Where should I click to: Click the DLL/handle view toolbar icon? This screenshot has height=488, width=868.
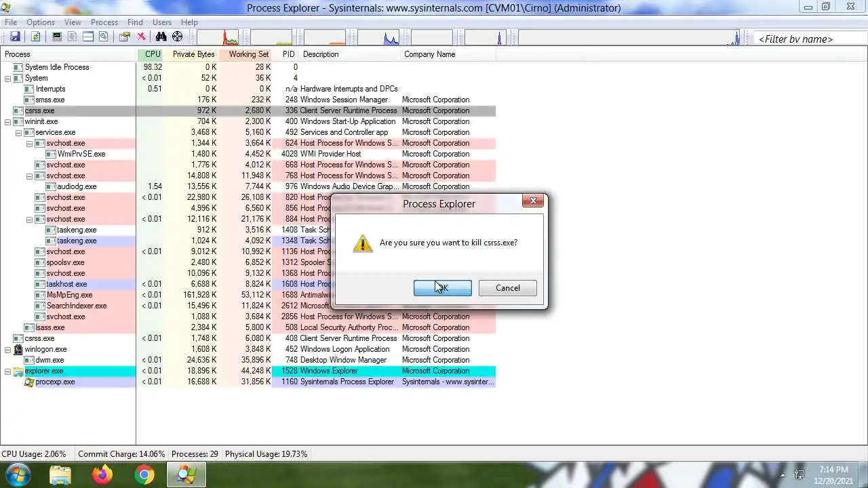coord(104,37)
